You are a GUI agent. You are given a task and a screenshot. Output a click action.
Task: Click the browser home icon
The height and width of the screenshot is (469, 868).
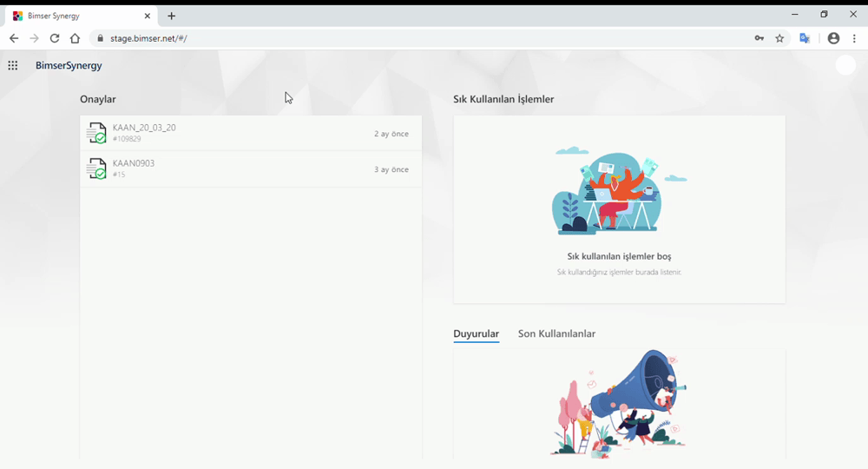[75, 38]
